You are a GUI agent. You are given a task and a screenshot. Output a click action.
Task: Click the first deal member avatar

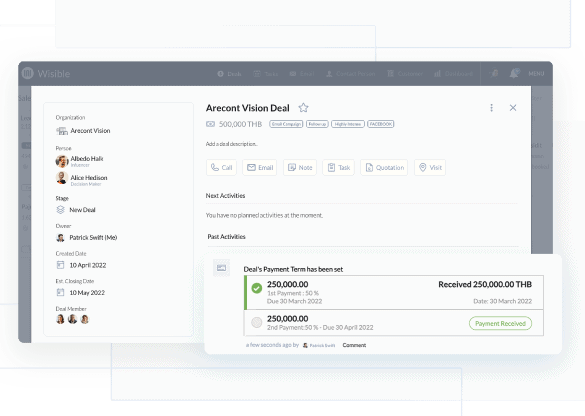[60, 319]
